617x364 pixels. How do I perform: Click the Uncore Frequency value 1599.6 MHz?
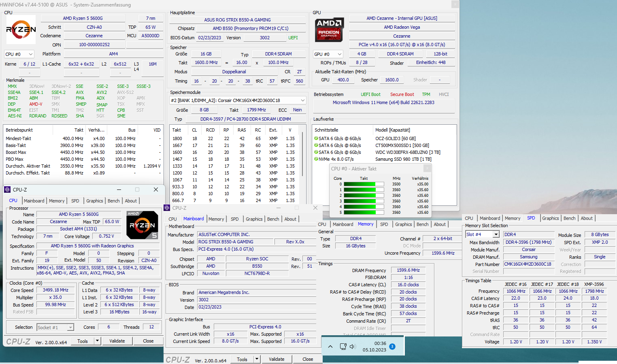pos(443,253)
